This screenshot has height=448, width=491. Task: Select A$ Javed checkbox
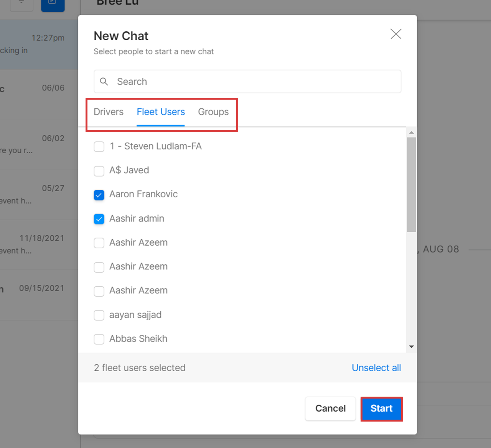99,171
